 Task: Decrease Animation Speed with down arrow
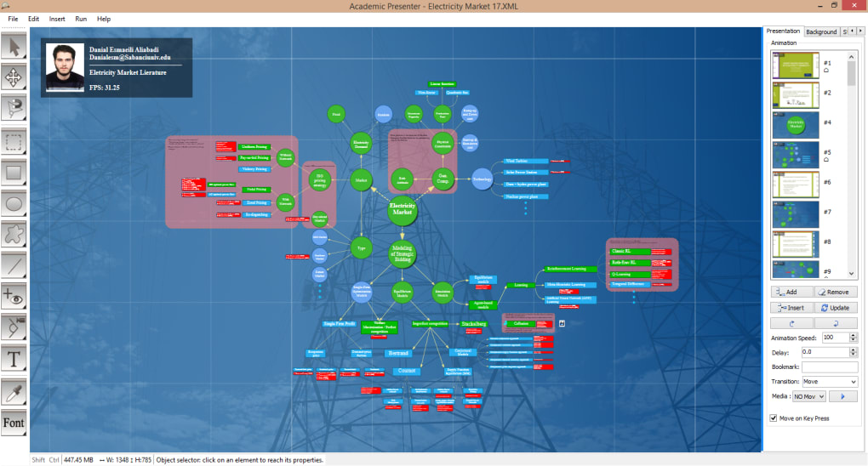coord(853,339)
